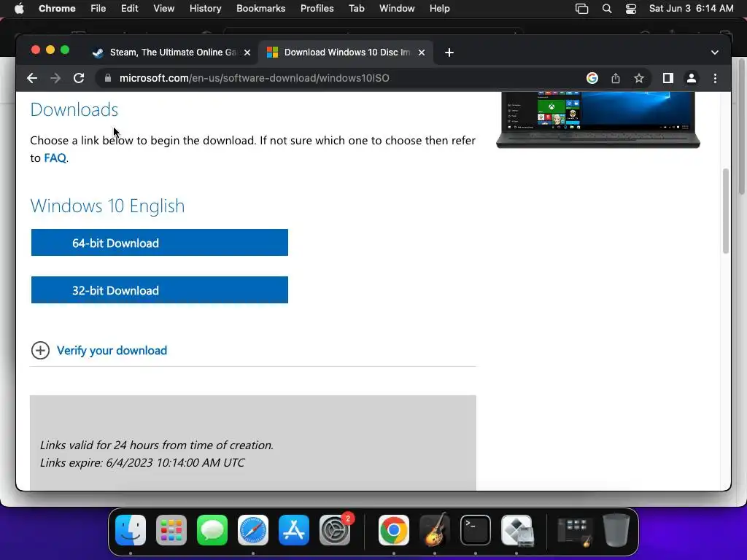747x560 pixels.
Task: Open Control Center in menu bar
Action: click(x=631, y=9)
